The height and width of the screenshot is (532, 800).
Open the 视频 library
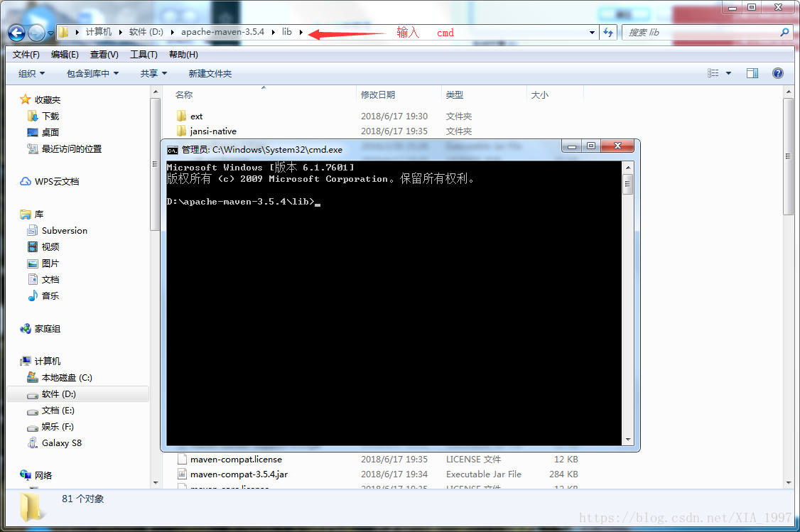click(50, 247)
